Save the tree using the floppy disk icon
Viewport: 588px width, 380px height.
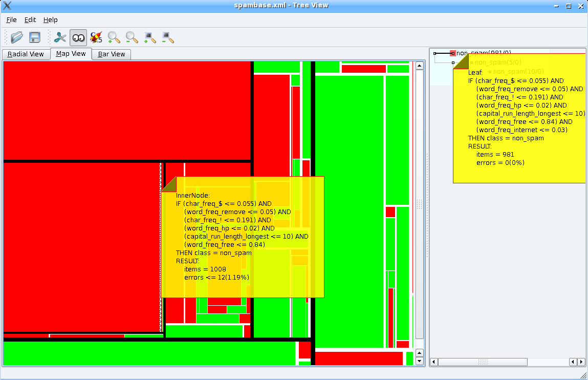pos(35,37)
